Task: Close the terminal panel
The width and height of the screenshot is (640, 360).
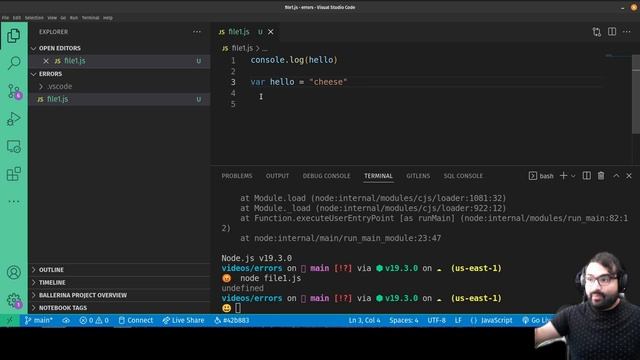Action: [629, 176]
